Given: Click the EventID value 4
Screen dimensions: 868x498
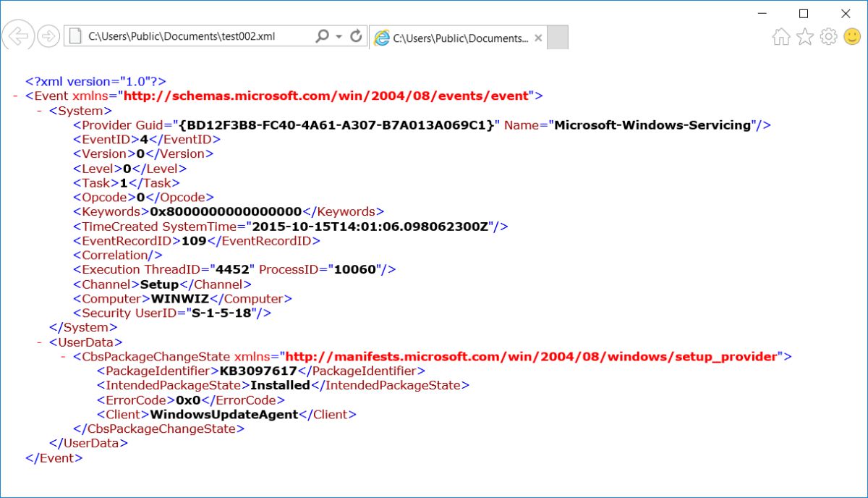Looking at the screenshot, I should click(x=143, y=140).
